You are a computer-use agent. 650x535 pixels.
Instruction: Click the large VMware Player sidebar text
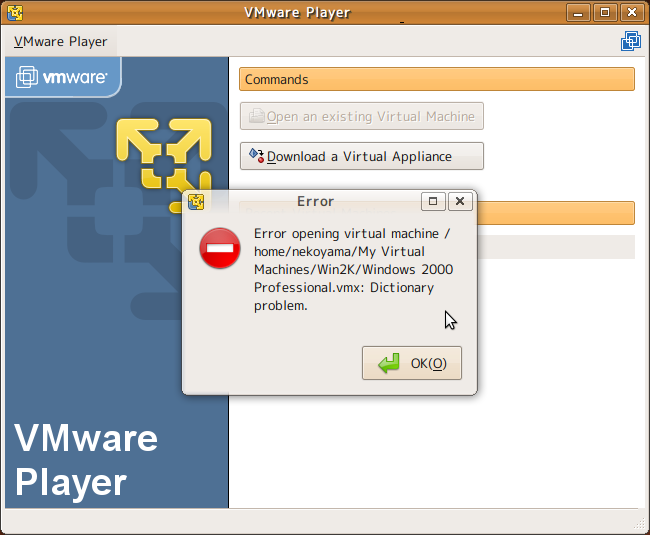[86, 460]
